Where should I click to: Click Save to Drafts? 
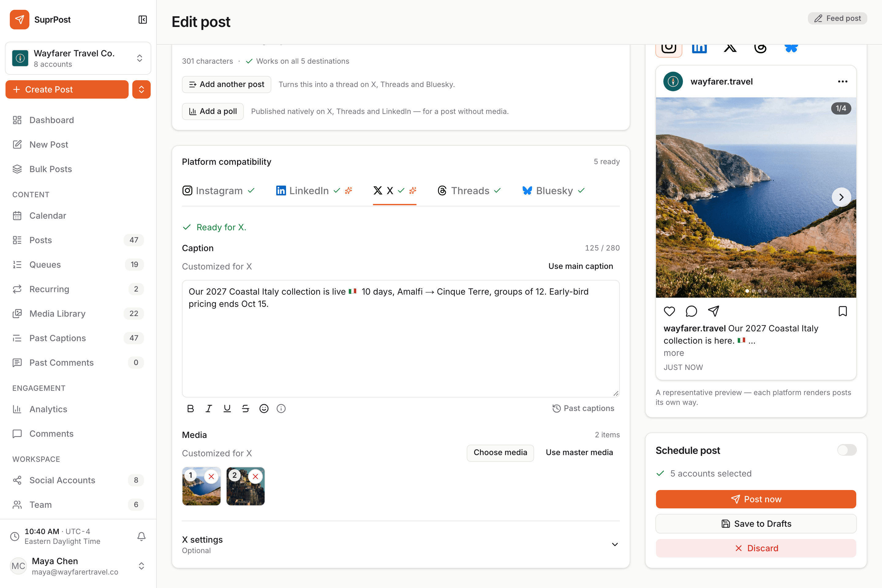pos(756,523)
